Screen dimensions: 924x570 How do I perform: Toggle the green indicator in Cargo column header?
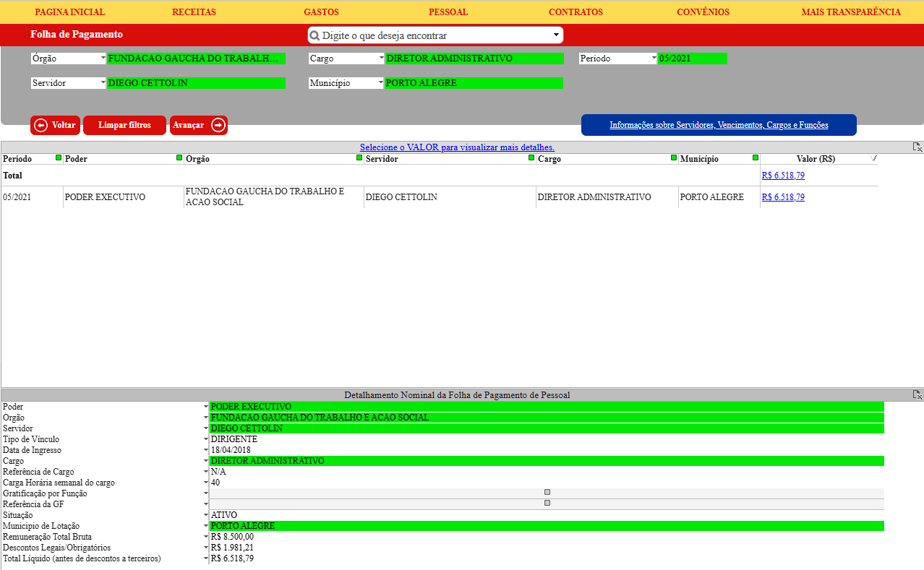[x=674, y=157]
